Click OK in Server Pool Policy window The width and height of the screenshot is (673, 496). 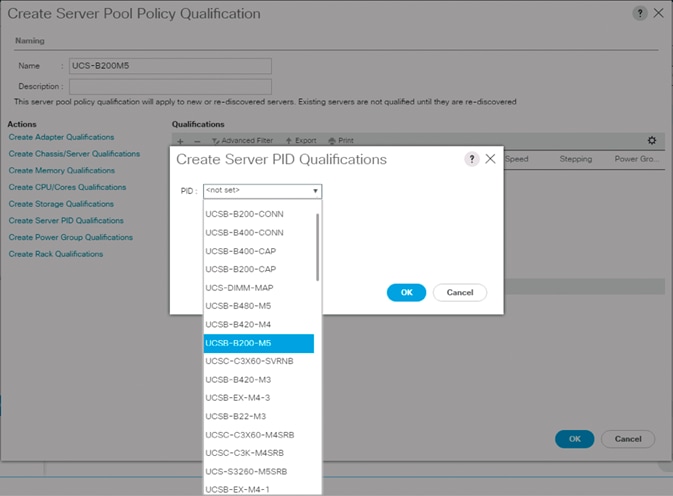point(574,439)
